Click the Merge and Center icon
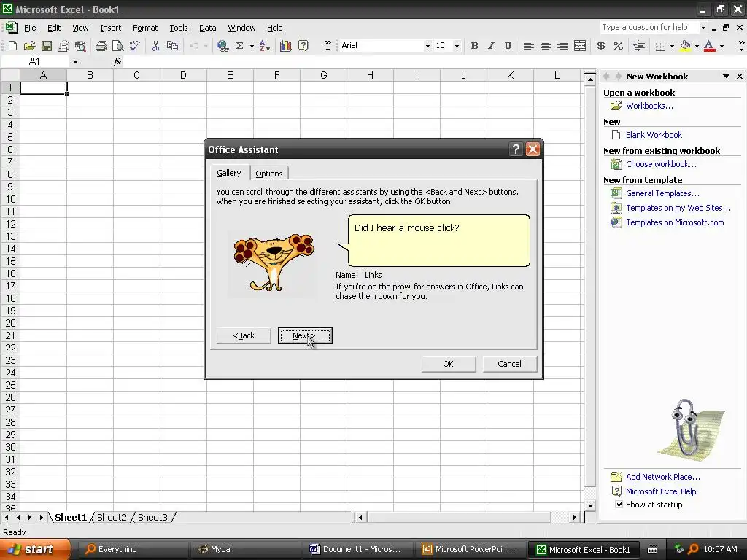Screen dimensions: 747x560 click(x=580, y=46)
